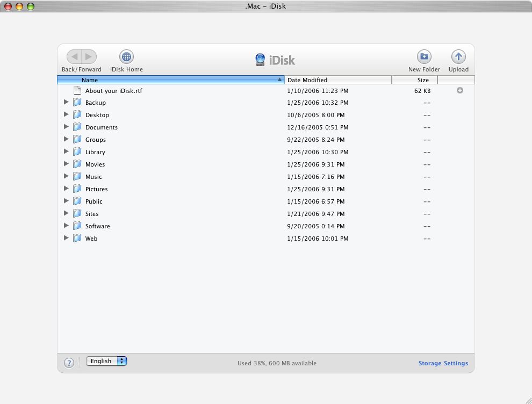Expand the Web folder triangle
532x404 pixels.
(66, 238)
